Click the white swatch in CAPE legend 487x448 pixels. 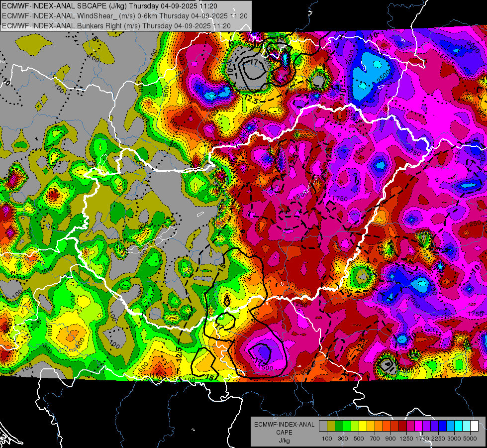475,426
